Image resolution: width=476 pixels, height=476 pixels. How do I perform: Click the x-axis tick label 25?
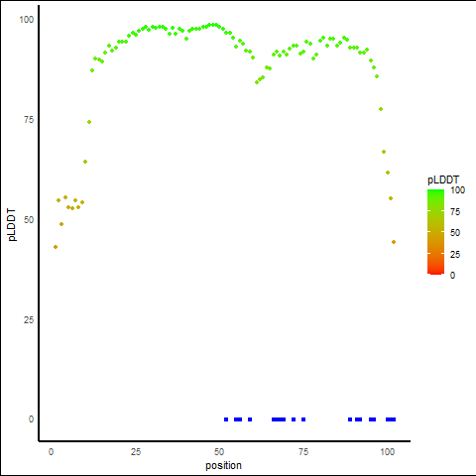pos(136,452)
